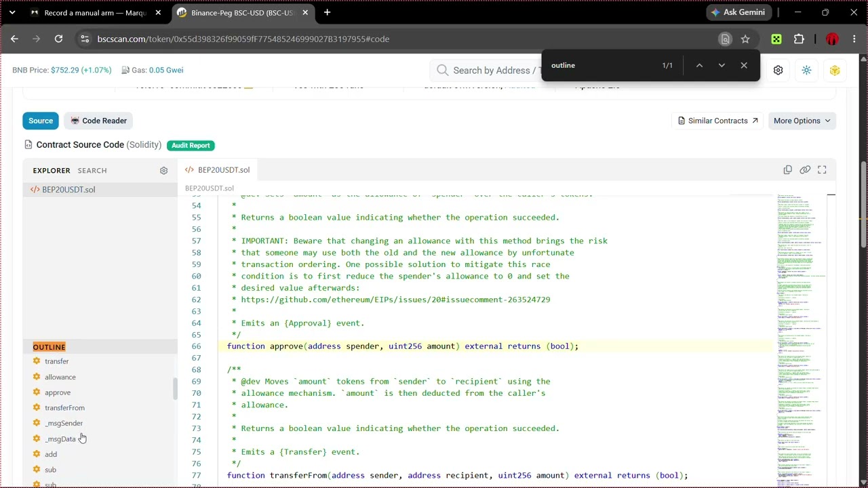The height and width of the screenshot is (488, 868).
Task: Select the SEARCH tab in sidebar
Action: coord(92,171)
